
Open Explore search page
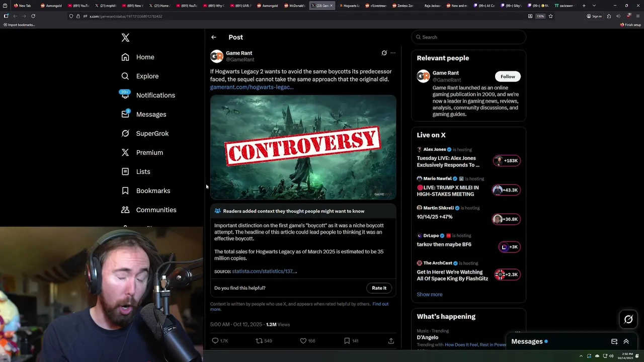[x=140, y=76]
